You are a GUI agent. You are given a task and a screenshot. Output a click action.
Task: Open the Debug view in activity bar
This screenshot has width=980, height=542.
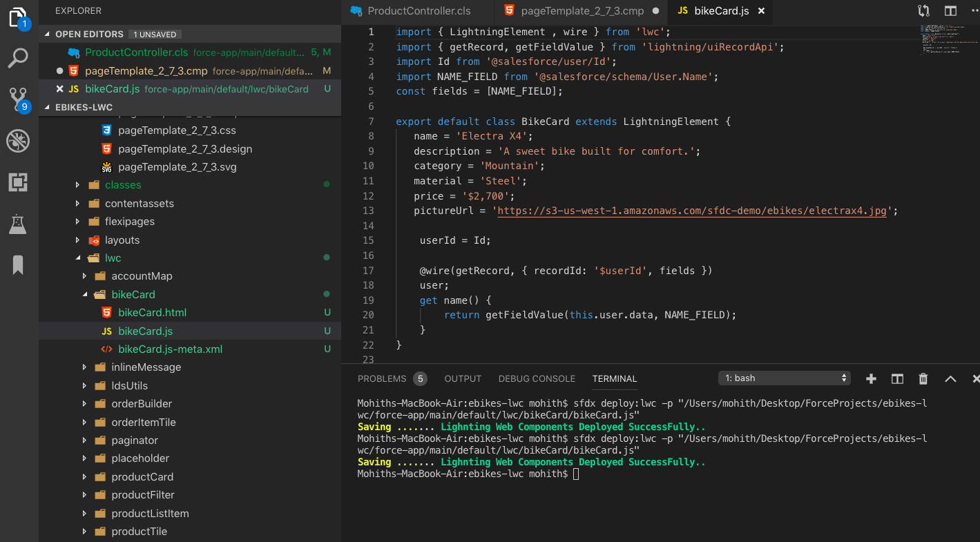coord(18,141)
